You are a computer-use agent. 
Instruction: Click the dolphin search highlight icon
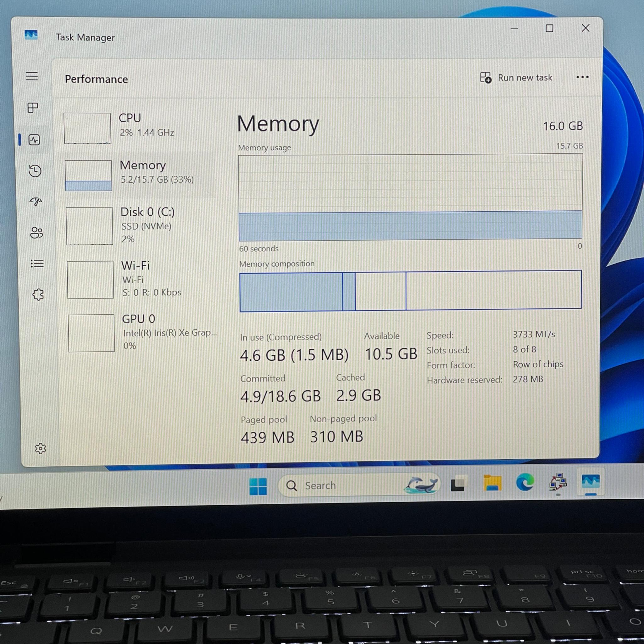coord(421,485)
